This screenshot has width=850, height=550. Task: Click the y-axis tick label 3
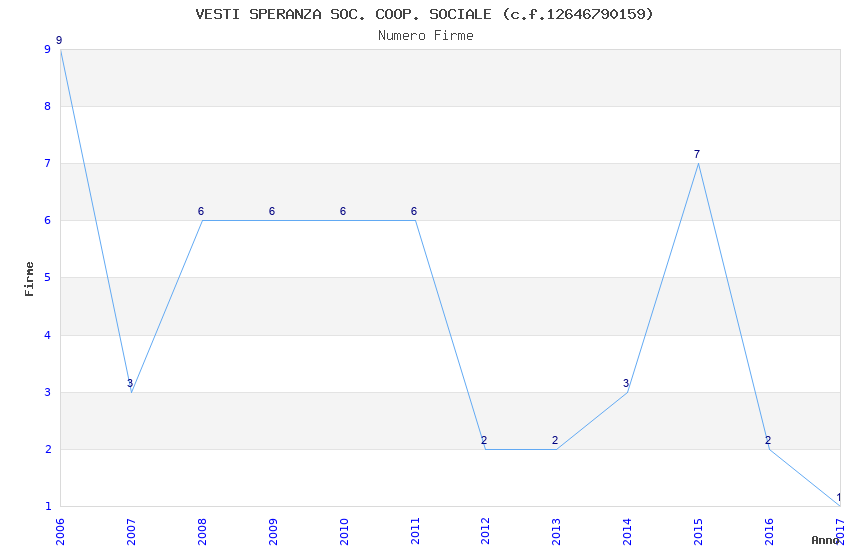(48, 392)
